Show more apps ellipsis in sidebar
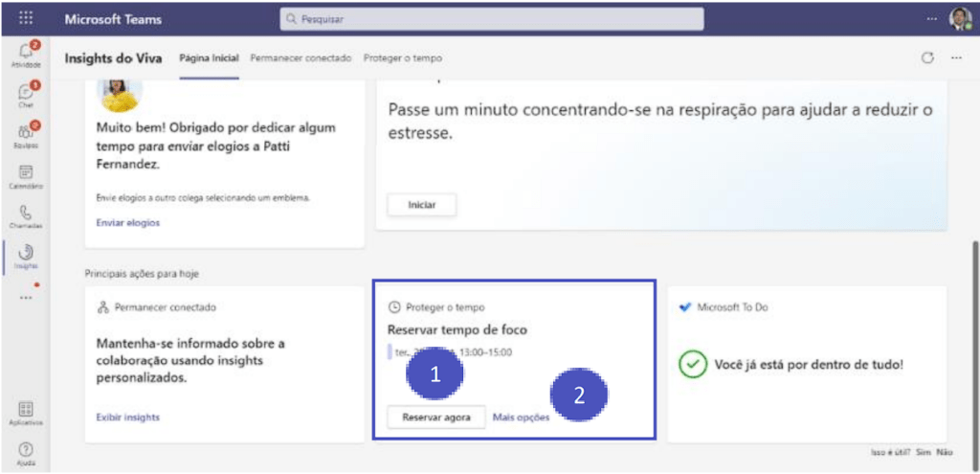Screen dimensions: 980x474 (x=26, y=298)
